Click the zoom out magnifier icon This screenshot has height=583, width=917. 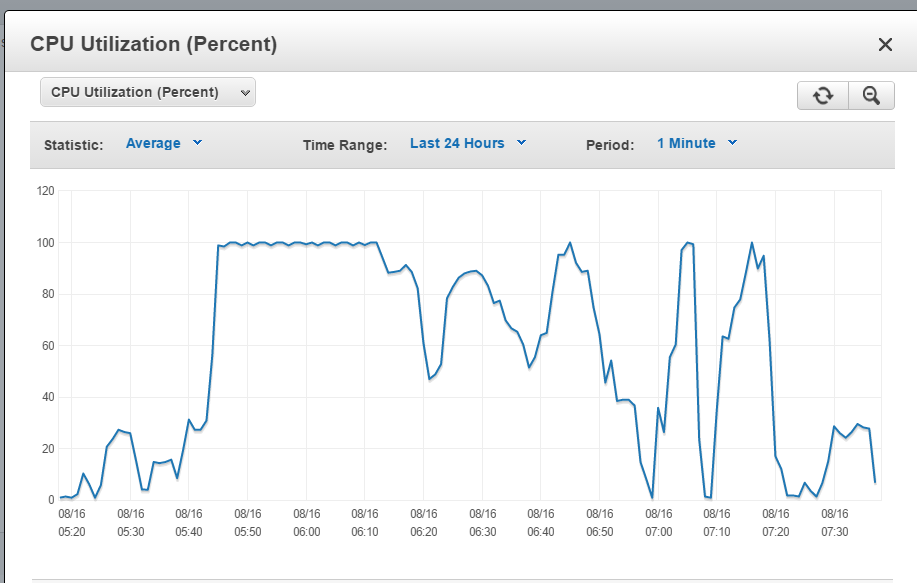(870, 95)
